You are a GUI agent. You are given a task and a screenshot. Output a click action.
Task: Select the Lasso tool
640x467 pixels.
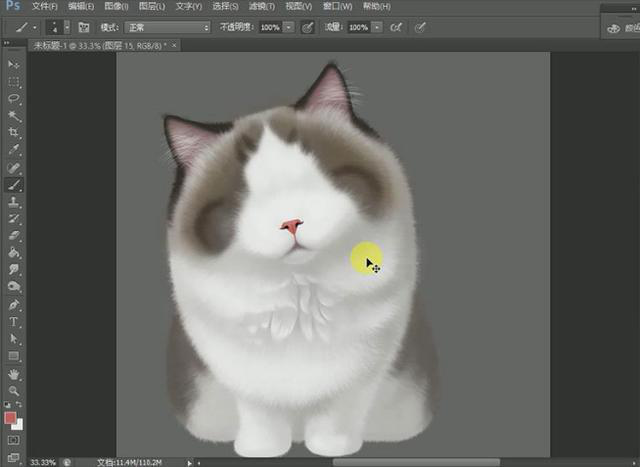tap(14, 99)
